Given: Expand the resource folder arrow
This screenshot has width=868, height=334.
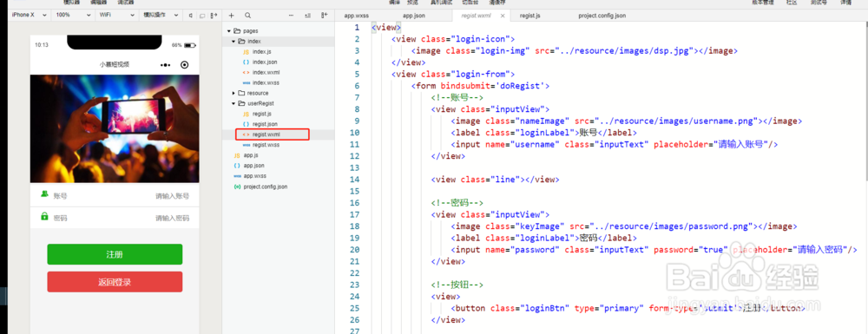Looking at the screenshot, I should pyautogui.click(x=233, y=93).
